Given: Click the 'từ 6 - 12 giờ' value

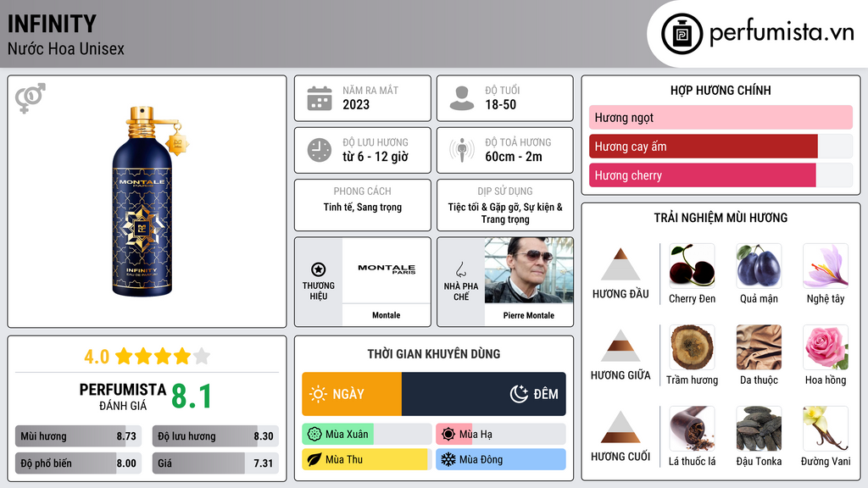Looking at the screenshot, I should (376, 157).
